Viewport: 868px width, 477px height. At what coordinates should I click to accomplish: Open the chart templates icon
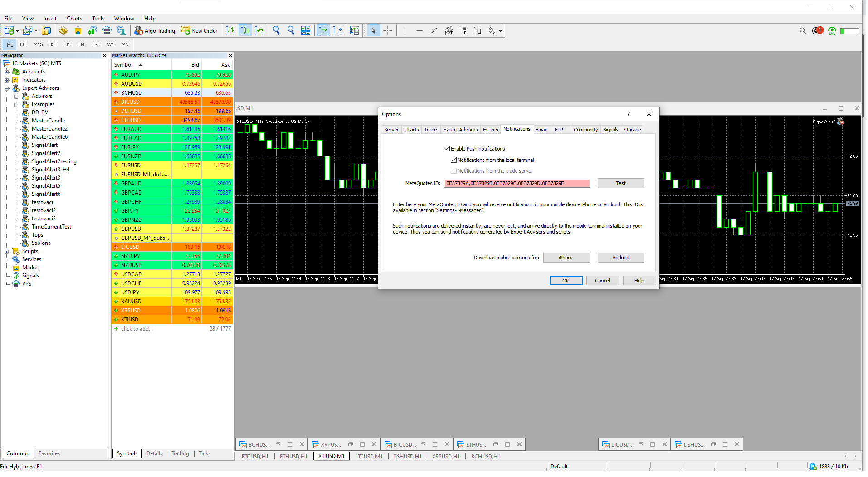355,30
